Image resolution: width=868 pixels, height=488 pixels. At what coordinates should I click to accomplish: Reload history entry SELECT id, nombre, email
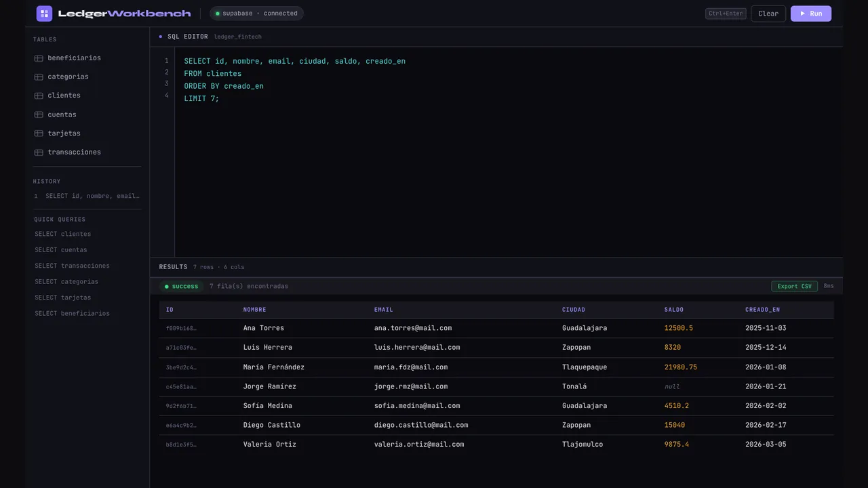pyautogui.click(x=87, y=196)
